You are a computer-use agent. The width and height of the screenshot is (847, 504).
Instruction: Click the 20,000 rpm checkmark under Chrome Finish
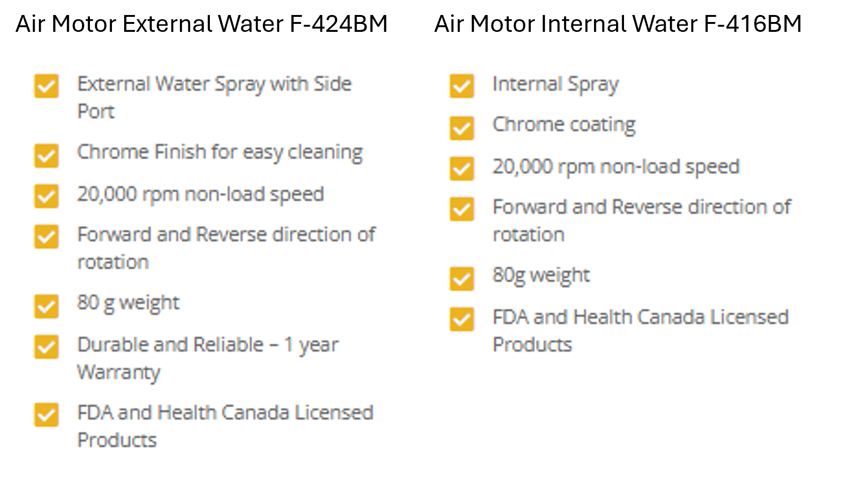[46, 196]
